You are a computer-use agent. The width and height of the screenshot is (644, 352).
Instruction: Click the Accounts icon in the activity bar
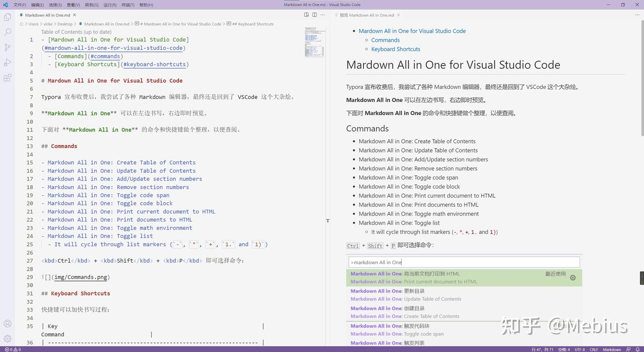[x=7, y=323]
